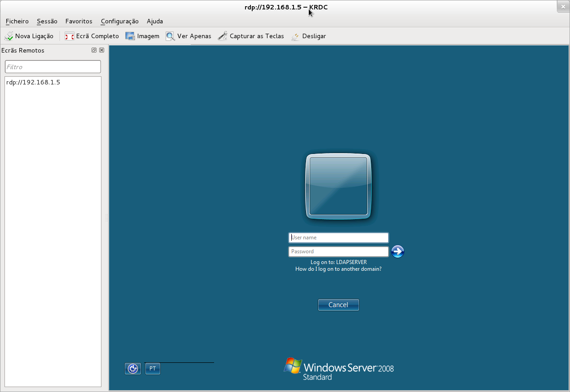Viewport: 570px width, 392px height.
Task: Open the Ease of Access button
Action: pyautogui.click(x=133, y=369)
